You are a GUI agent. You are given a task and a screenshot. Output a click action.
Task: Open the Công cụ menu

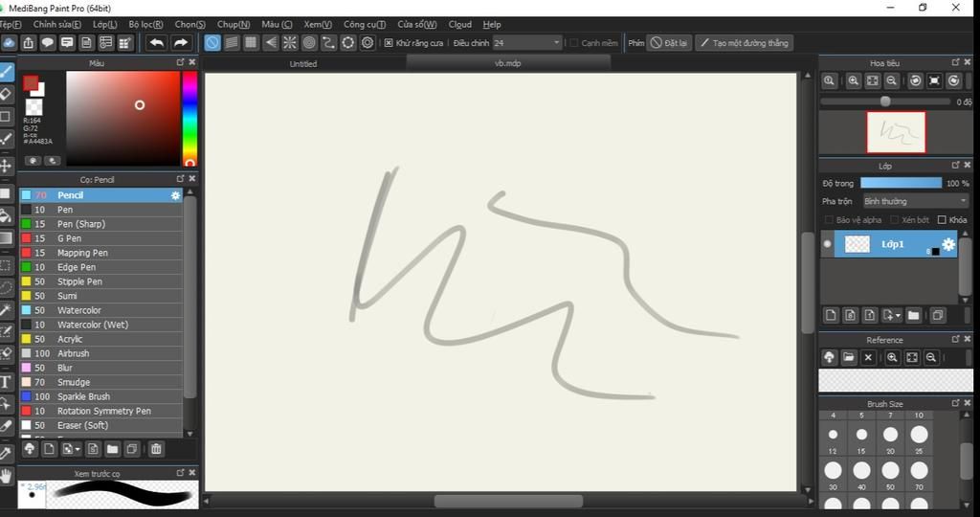point(365,24)
